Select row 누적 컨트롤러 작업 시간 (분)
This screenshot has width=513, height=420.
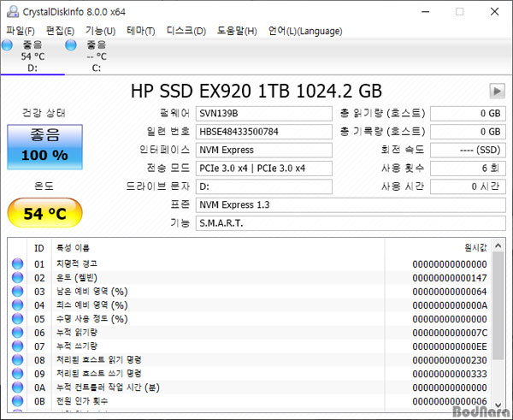(x=250, y=387)
